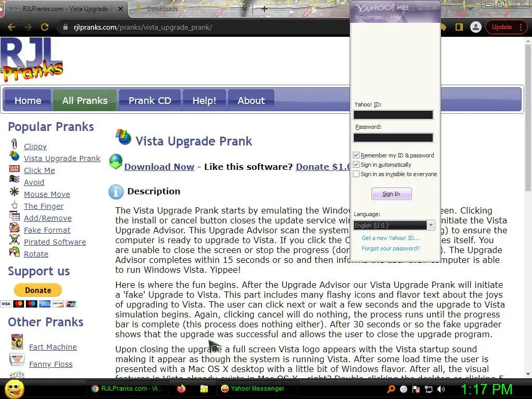Viewport: 532px width, 399px height.
Task: Open Chrome side panel icon
Action: pyautogui.click(x=459, y=27)
